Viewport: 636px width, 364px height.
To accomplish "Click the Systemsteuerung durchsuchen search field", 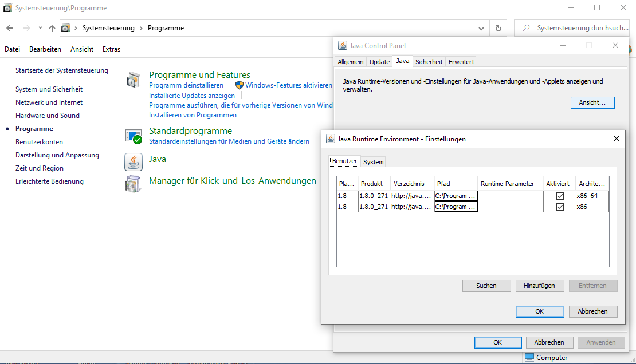I will (x=579, y=28).
